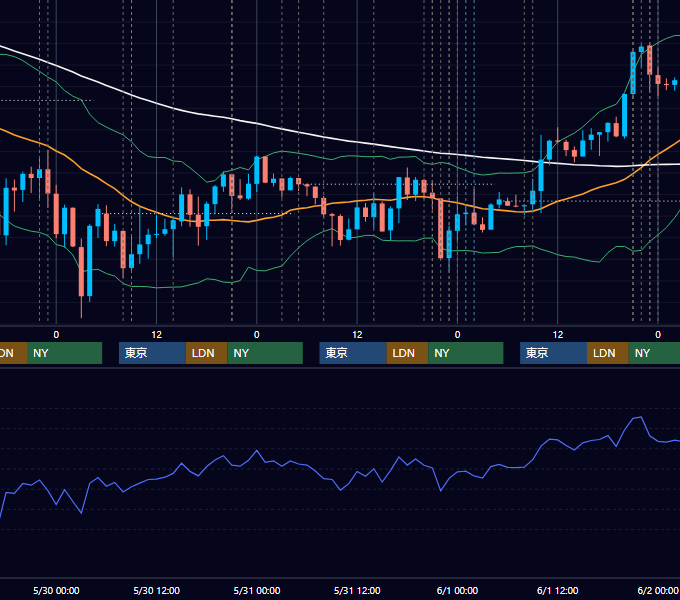Click the 5/30 00:00 date label
This screenshot has width=680, height=600.
(56, 590)
